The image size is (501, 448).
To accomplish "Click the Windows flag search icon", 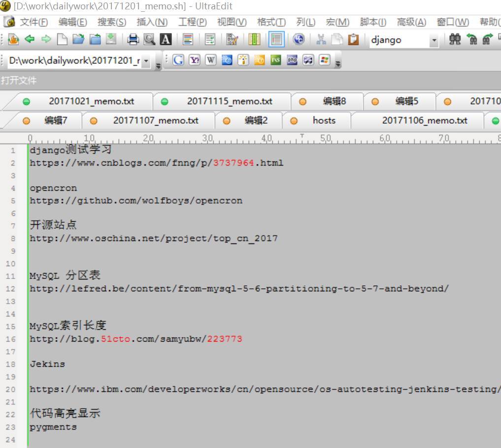I will pyautogui.click(x=325, y=60).
